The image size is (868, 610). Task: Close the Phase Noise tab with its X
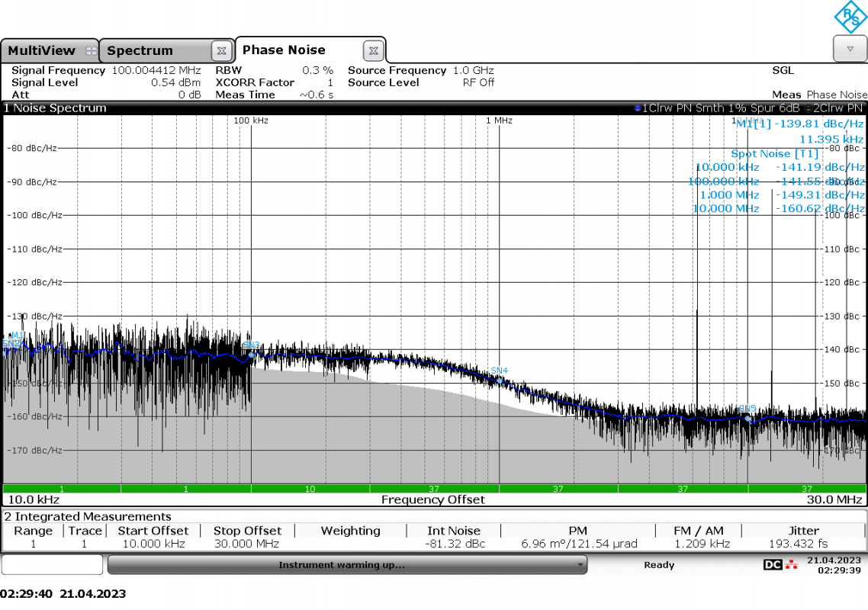(x=374, y=51)
